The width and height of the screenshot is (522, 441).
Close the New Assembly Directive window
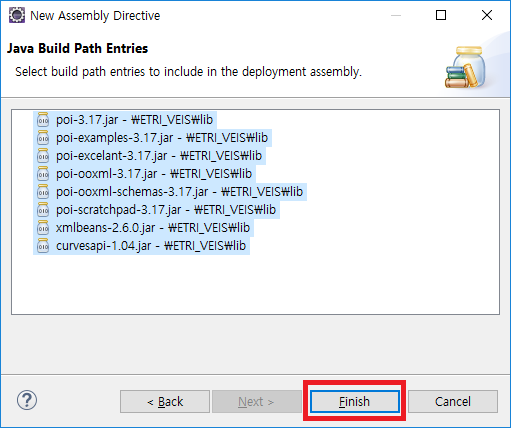click(487, 15)
